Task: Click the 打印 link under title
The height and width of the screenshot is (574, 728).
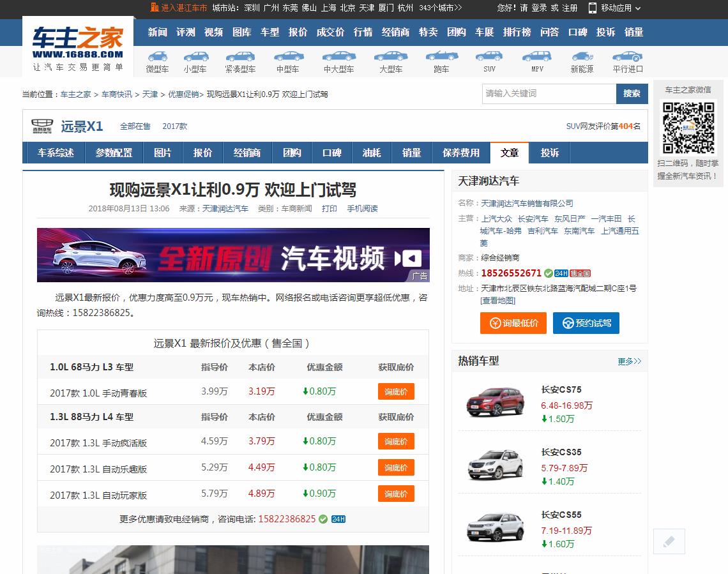Action: 329,208
